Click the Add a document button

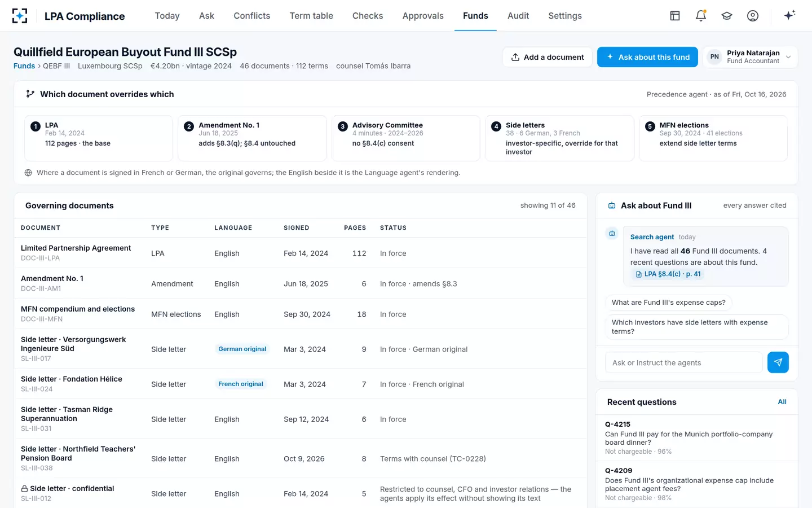pyautogui.click(x=548, y=57)
